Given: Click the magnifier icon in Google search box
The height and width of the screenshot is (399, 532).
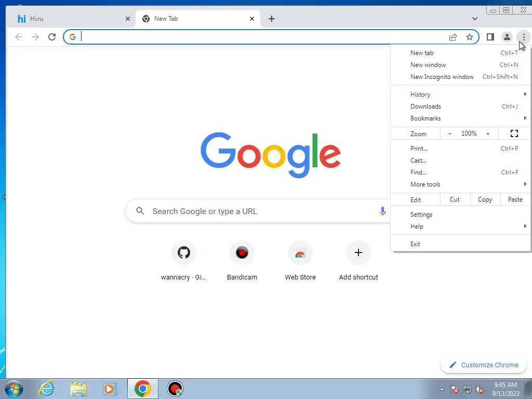Looking at the screenshot, I should pyautogui.click(x=140, y=211).
